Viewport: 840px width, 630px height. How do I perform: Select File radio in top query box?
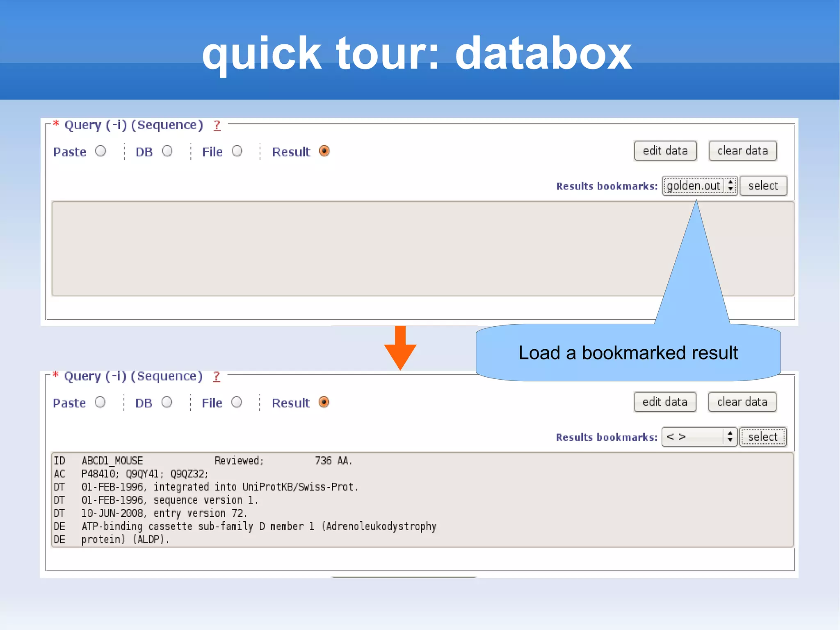[237, 151]
